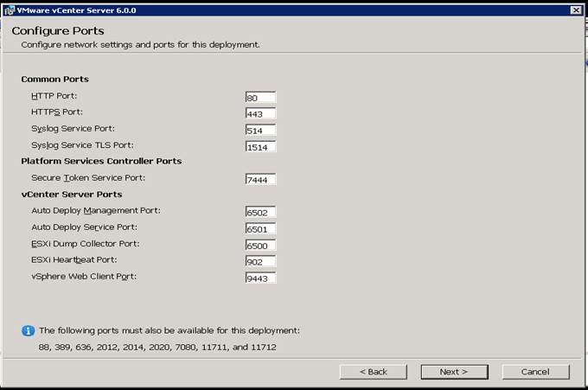Click the Auto Deploy Management Port field

pos(260,212)
